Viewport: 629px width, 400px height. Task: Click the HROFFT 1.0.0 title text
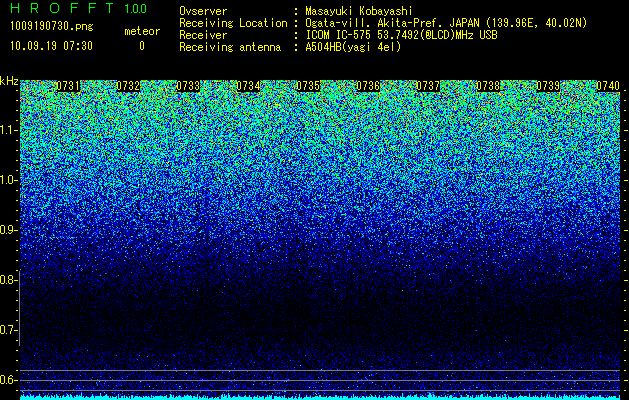tap(79, 8)
